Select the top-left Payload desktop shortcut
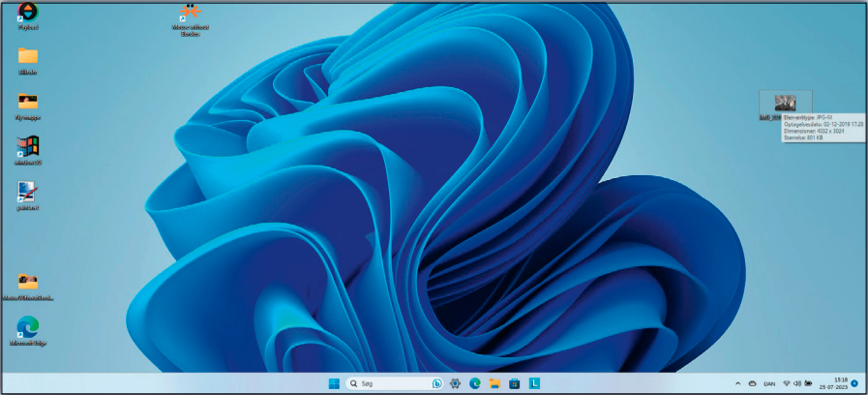 tap(28, 12)
